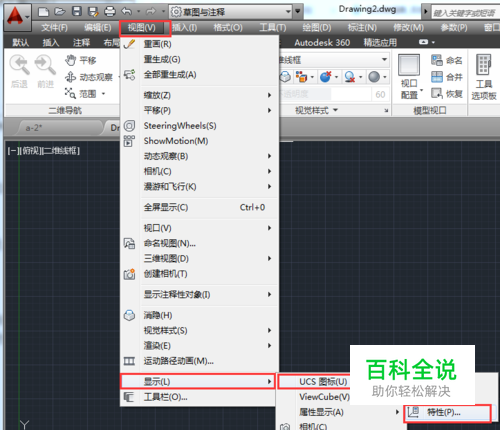500x430 pixels.
Task: Select the 范围 zoom extents tool
Action: tap(80, 94)
